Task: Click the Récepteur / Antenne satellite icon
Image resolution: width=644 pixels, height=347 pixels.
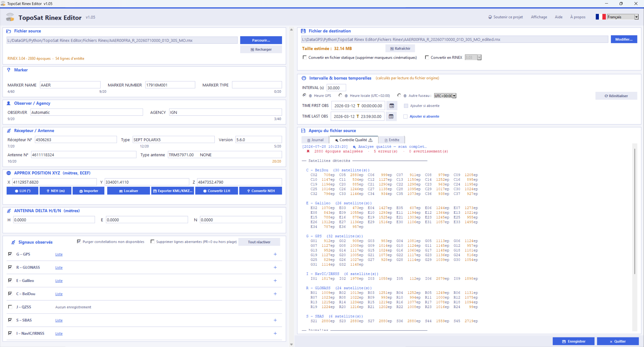Action: 9,131
